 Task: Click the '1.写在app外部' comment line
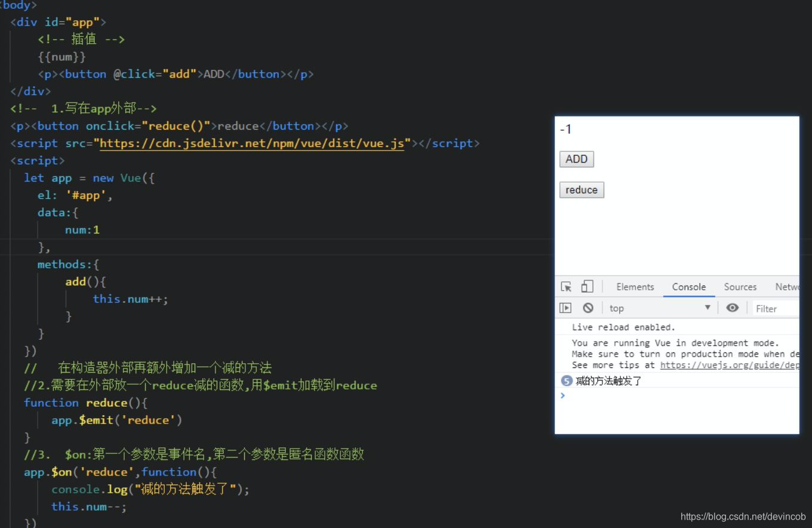pos(83,109)
